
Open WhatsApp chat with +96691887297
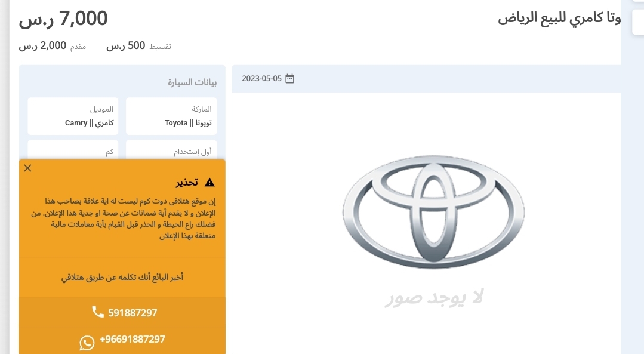tap(122, 340)
